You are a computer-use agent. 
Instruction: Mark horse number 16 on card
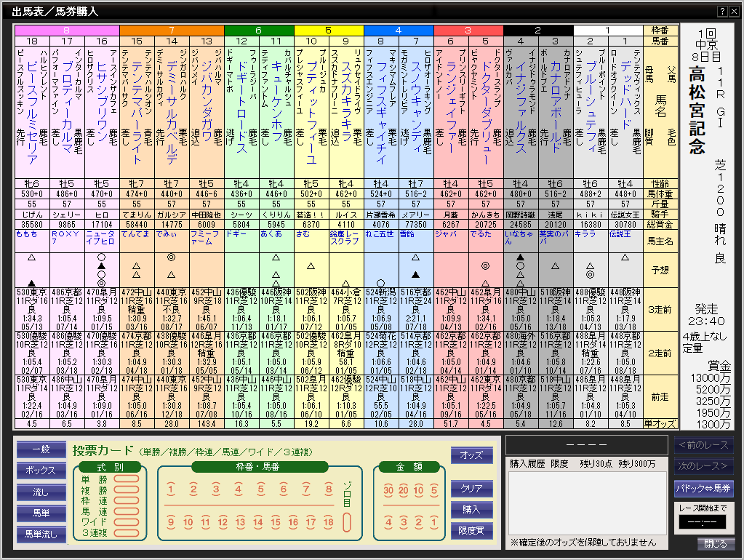coord(293,522)
